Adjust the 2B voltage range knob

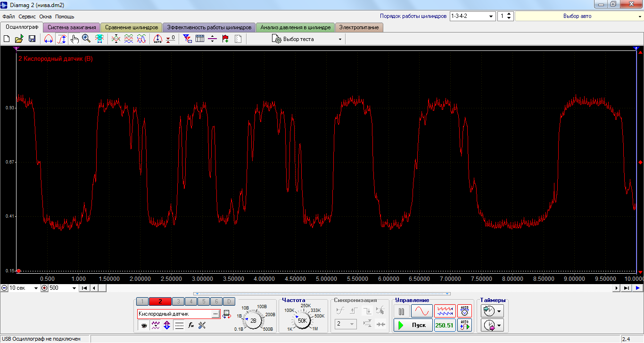tap(254, 320)
